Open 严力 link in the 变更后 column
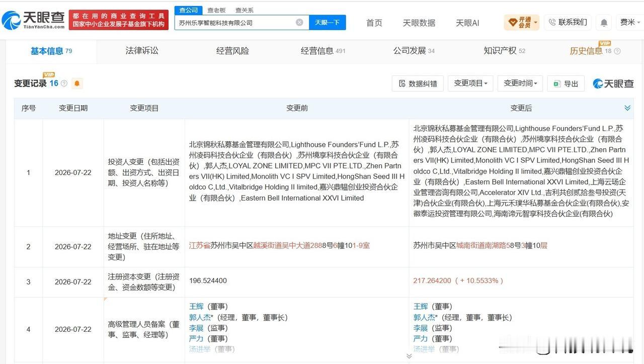This screenshot has height=364, width=644. pos(421,338)
